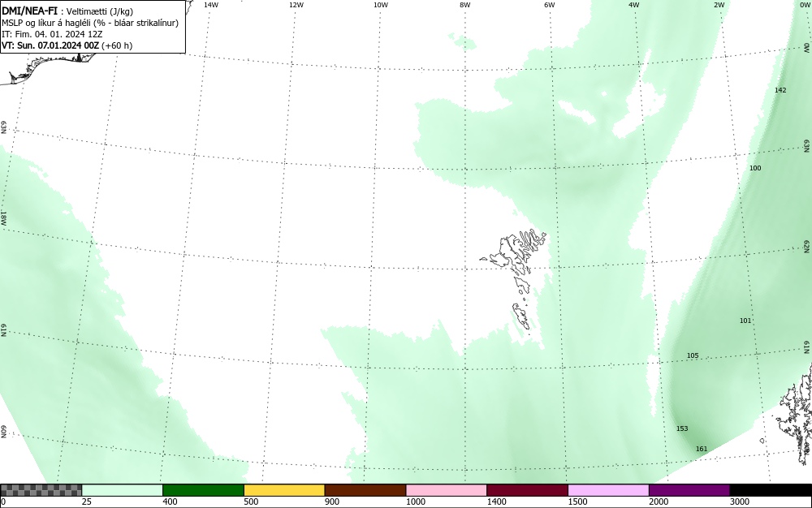Click the yellow 500–900 legend swatch
Screen dimensions: 812x508
[284, 490]
